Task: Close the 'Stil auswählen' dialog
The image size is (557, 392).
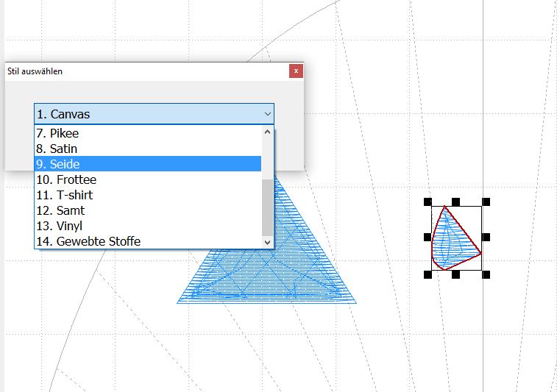Action: point(296,71)
